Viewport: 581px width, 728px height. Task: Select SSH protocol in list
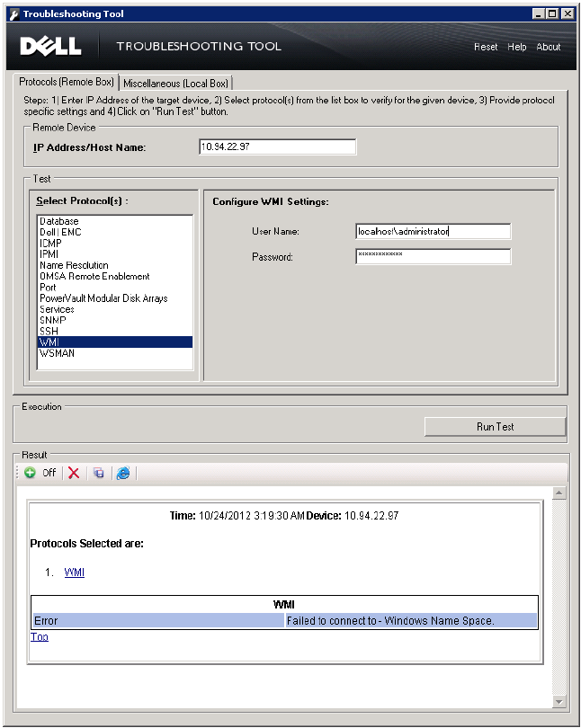click(115, 331)
